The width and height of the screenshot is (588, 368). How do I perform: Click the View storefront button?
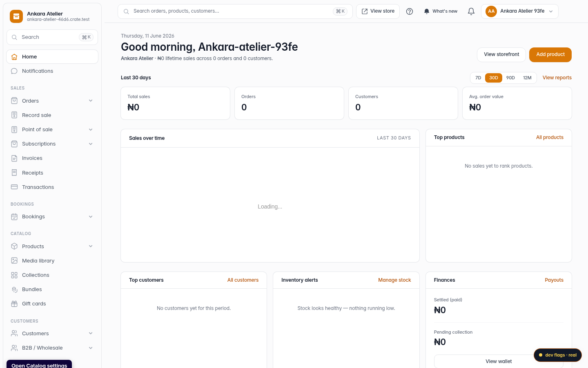(x=501, y=55)
